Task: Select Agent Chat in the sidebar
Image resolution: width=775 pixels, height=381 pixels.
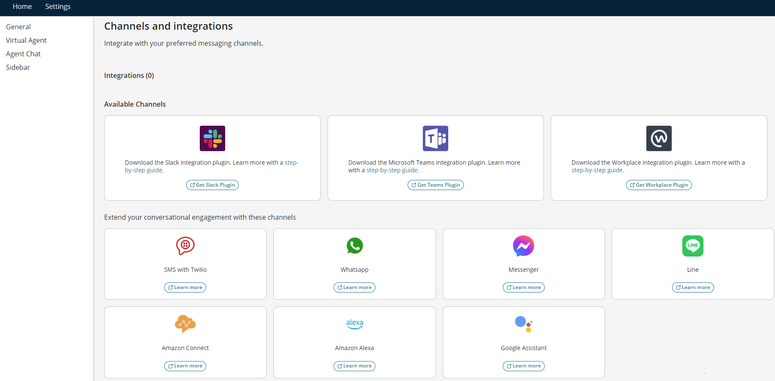Action: (23, 54)
